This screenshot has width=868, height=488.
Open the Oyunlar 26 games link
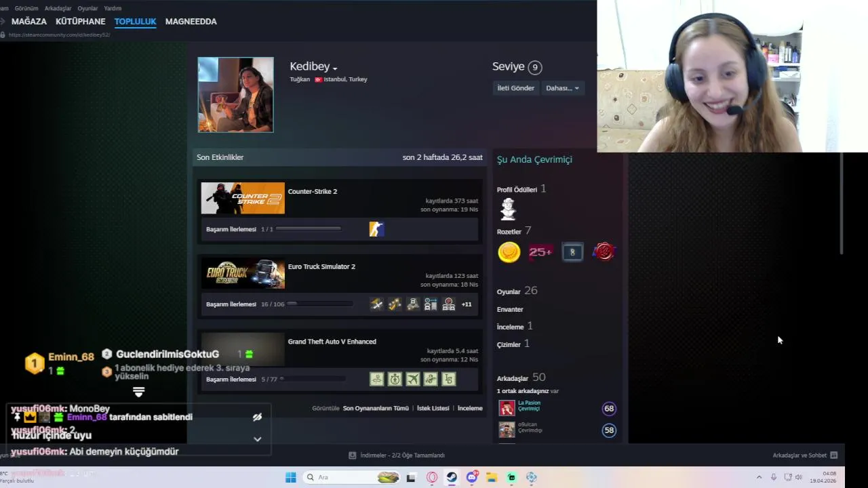517,291
